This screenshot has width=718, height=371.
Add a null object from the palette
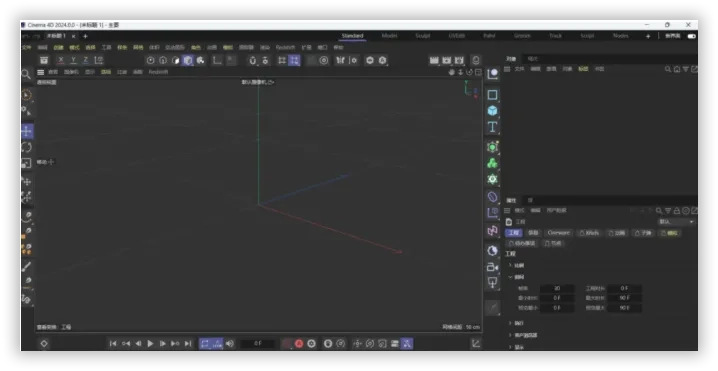coord(492,74)
